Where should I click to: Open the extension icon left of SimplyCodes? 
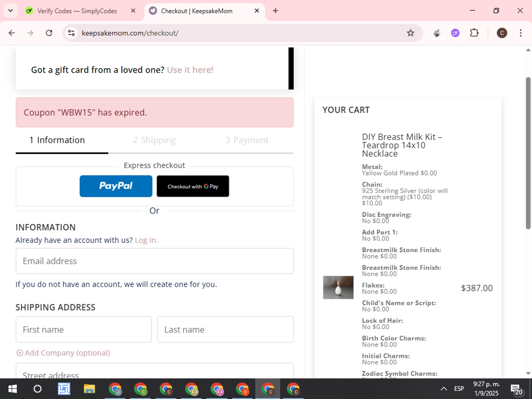click(x=437, y=33)
